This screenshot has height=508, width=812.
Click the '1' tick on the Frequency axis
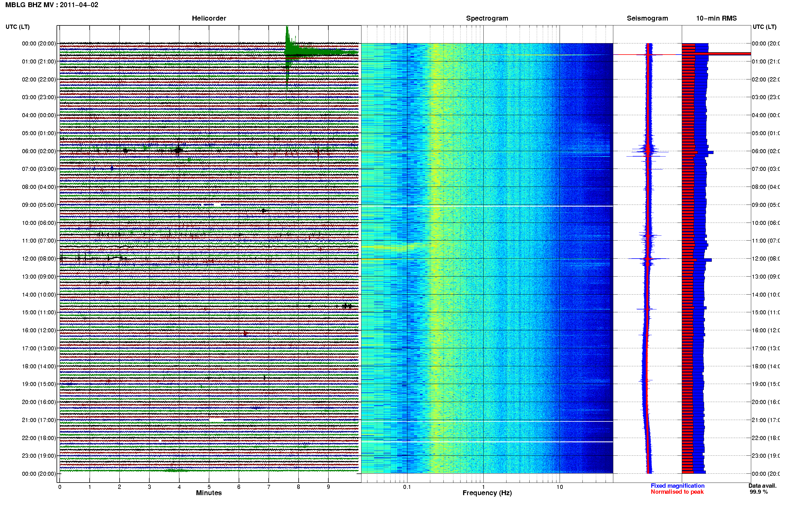(x=483, y=487)
